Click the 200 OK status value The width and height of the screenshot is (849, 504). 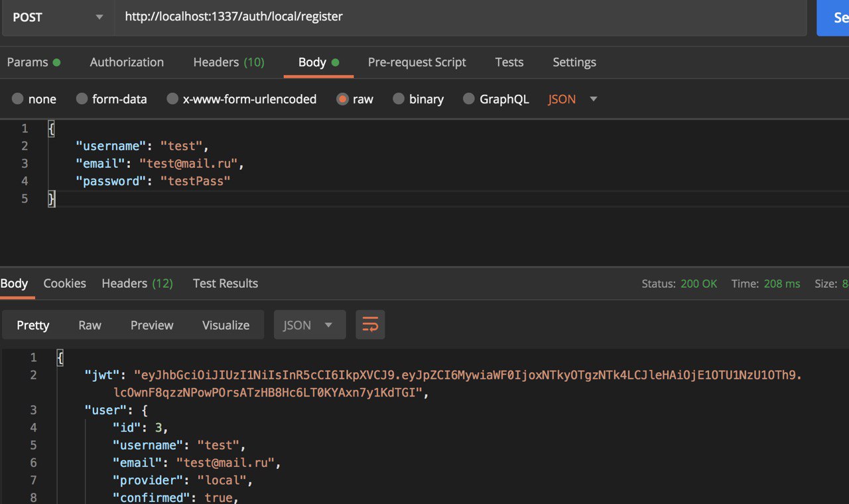click(699, 284)
